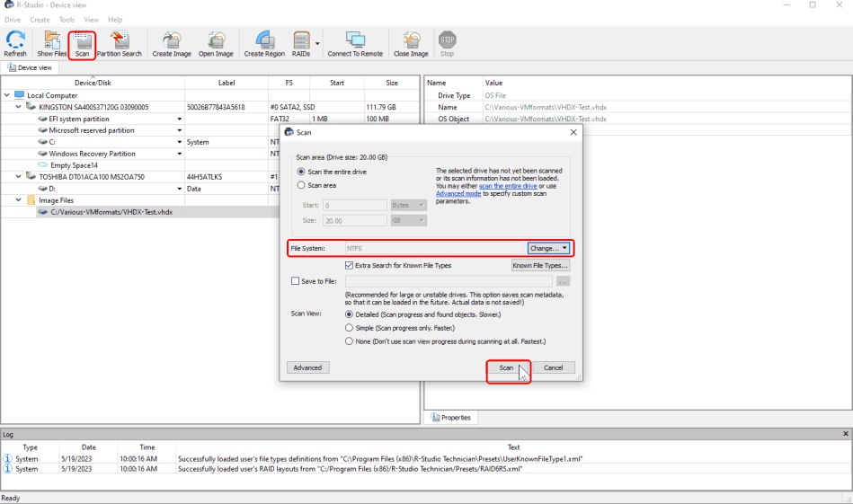This screenshot has width=853, height=504.
Task: Click the Device/Disk column header
Action: [x=93, y=83]
